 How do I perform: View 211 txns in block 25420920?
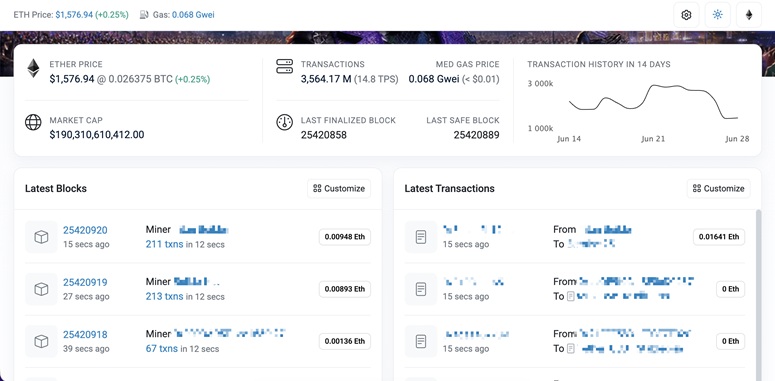[x=164, y=244]
